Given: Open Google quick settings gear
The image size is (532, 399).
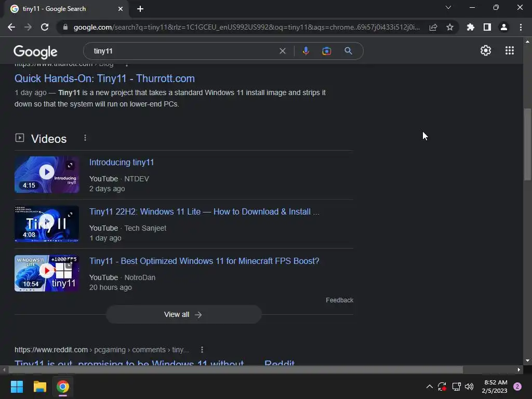Looking at the screenshot, I should pyautogui.click(x=486, y=50).
